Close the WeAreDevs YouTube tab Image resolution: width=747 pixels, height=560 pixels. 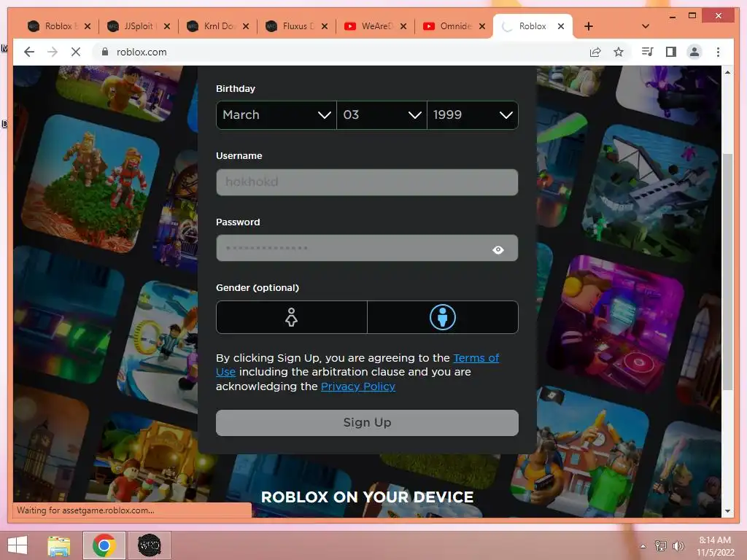(403, 26)
